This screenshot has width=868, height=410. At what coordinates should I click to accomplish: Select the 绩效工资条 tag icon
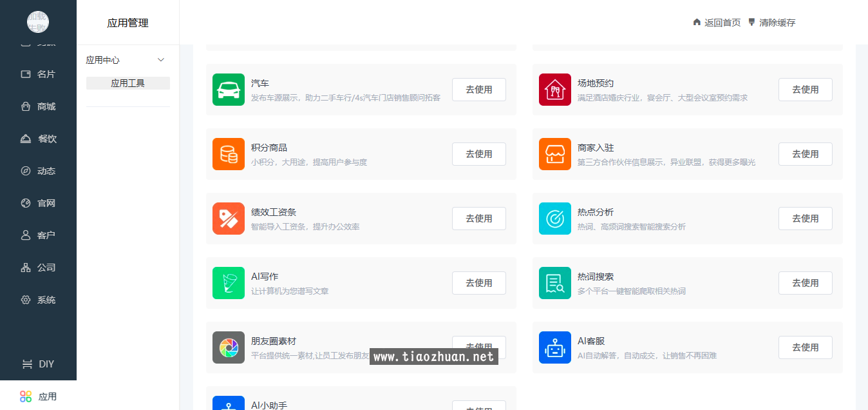point(229,219)
